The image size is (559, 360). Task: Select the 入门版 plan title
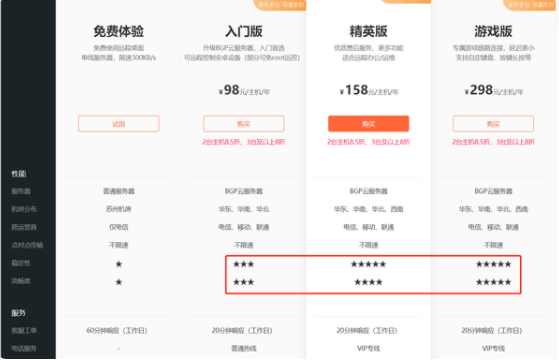pyautogui.click(x=243, y=31)
